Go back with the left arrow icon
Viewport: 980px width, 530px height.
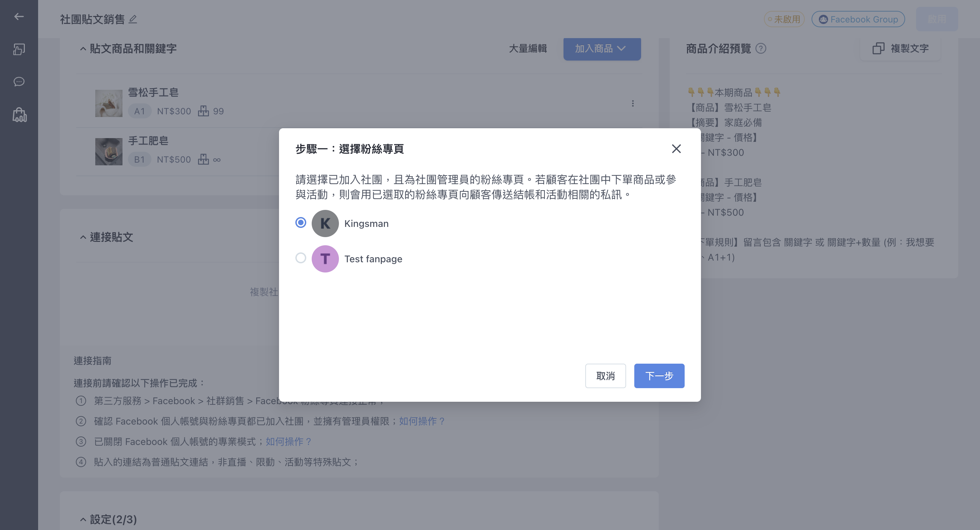pyautogui.click(x=19, y=16)
